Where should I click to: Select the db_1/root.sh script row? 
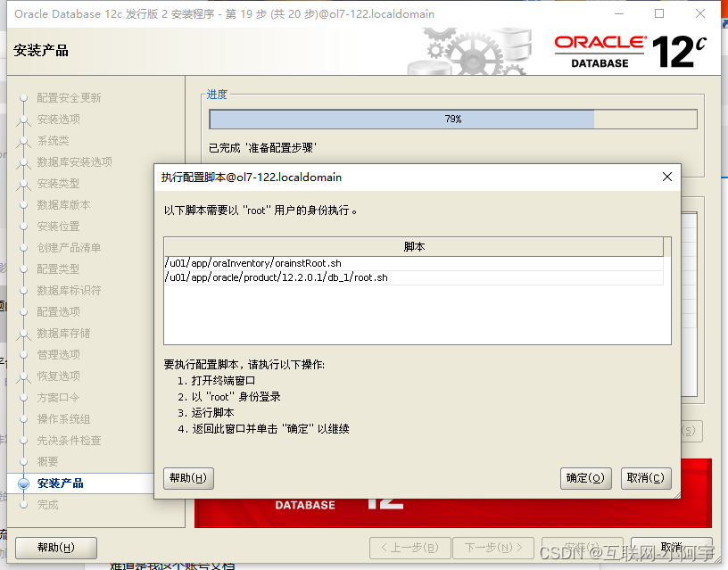(x=413, y=277)
